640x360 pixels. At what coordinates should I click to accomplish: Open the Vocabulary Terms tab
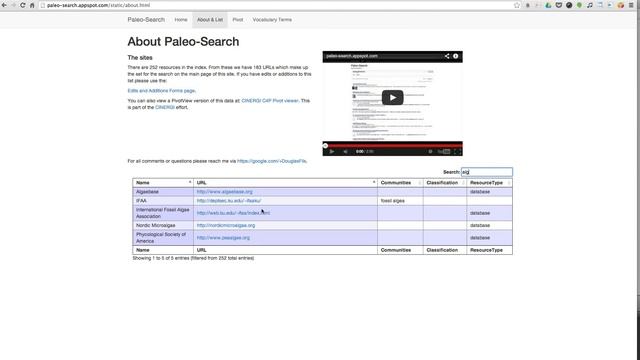pos(272,20)
